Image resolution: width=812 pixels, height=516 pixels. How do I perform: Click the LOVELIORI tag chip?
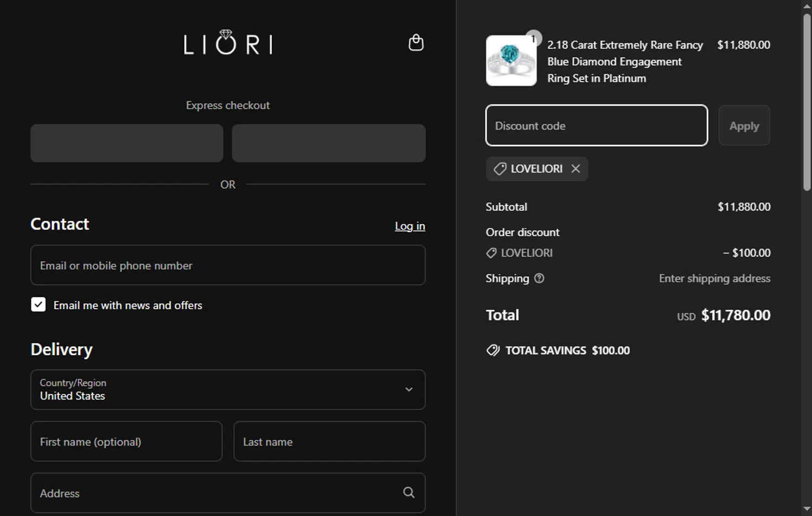[x=536, y=169]
